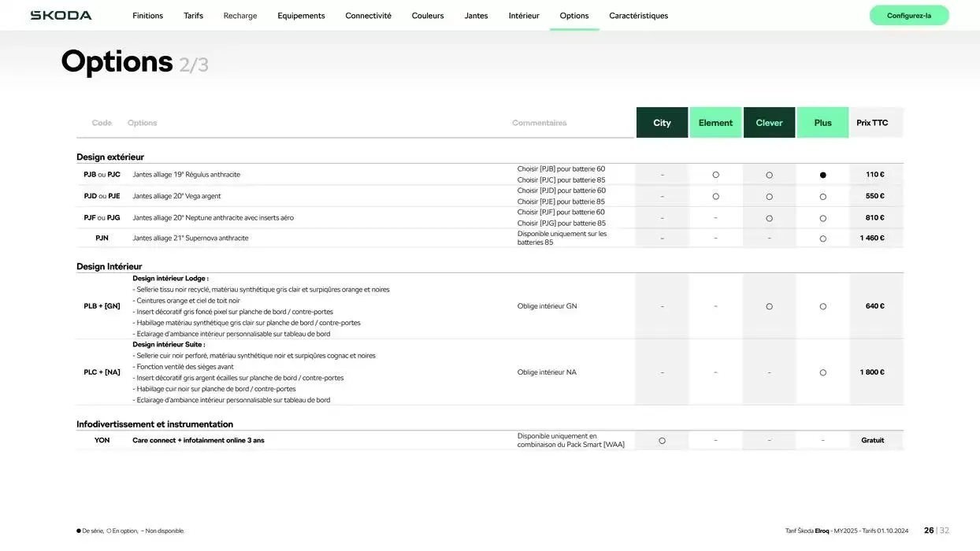Navigate to the Couleurs tab
980x551 pixels.
pyautogui.click(x=428, y=16)
